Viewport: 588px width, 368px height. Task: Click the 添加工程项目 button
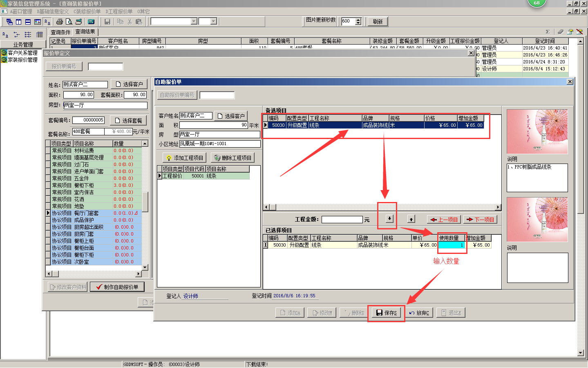(185, 158)
